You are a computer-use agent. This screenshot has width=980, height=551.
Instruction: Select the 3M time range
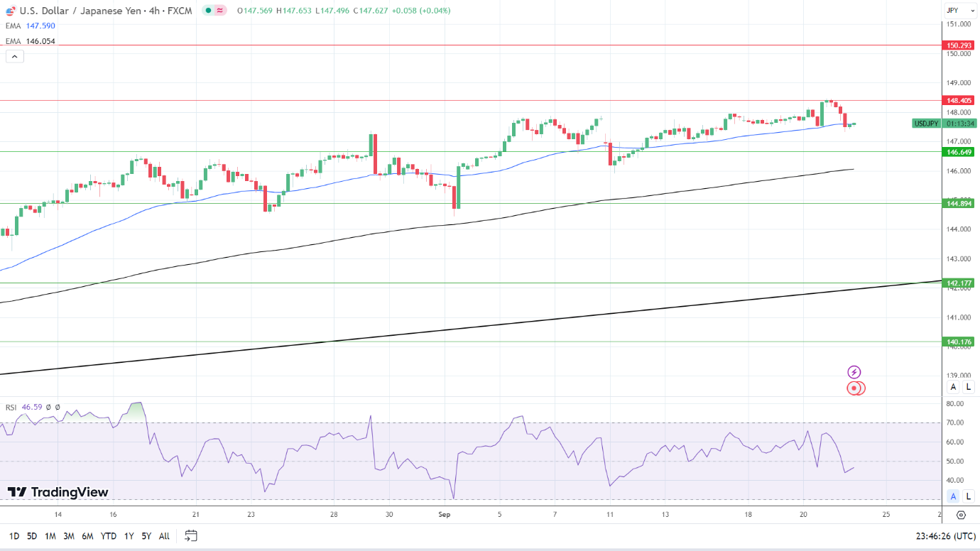pyautogui.click(x=69, y=536)
